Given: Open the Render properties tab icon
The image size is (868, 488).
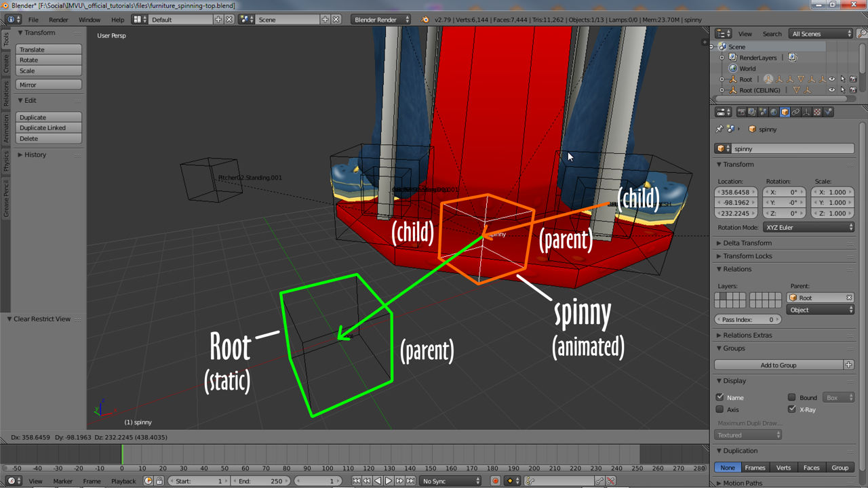Looking at the screenshot, I should (x=742, y=112).
